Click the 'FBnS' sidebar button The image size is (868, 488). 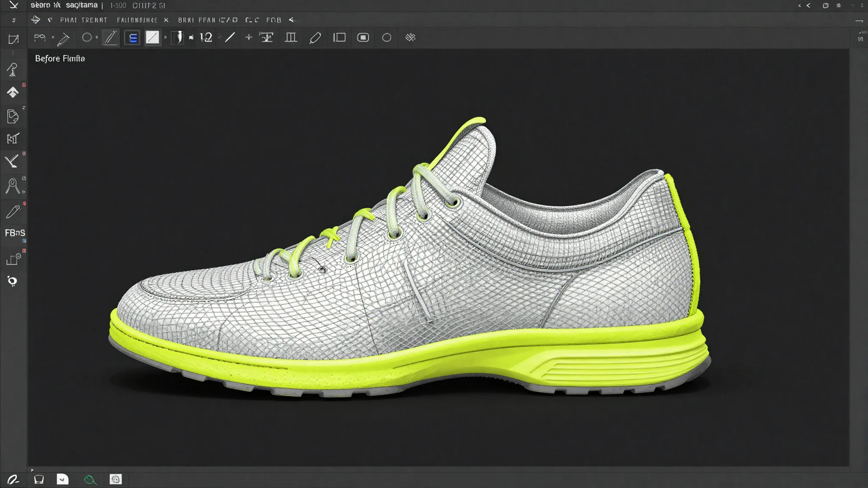15,233
